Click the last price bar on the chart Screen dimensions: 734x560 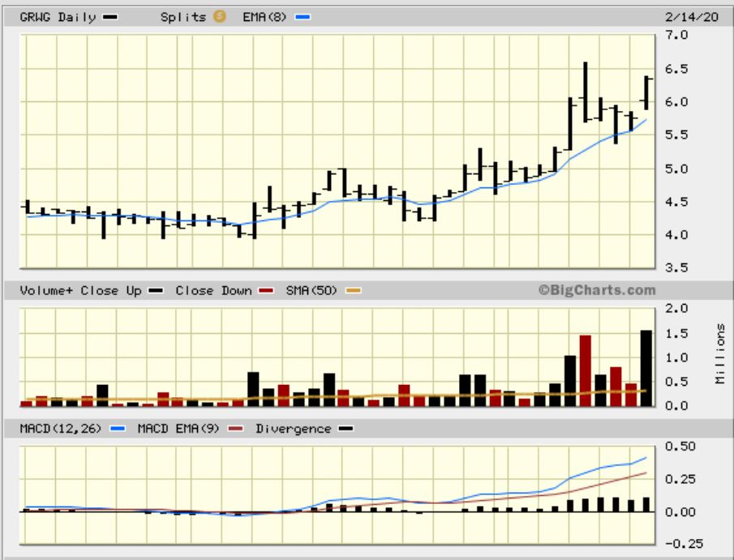tap(646, 92)
